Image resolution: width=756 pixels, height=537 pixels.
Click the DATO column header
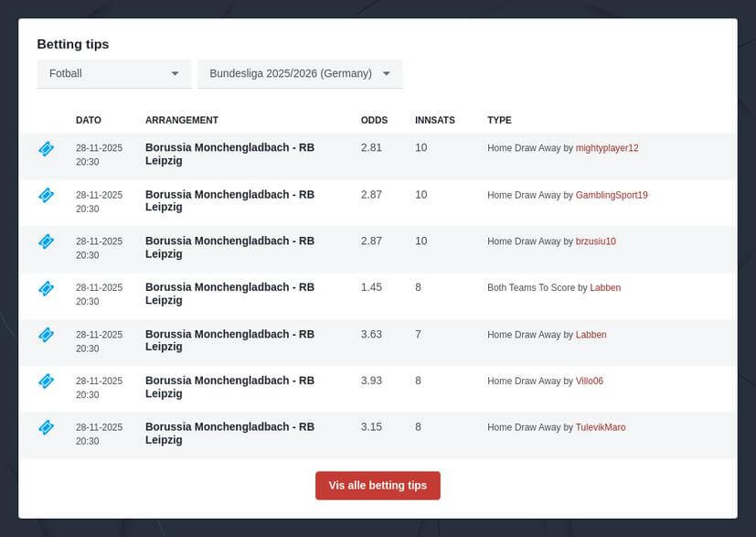88,120
